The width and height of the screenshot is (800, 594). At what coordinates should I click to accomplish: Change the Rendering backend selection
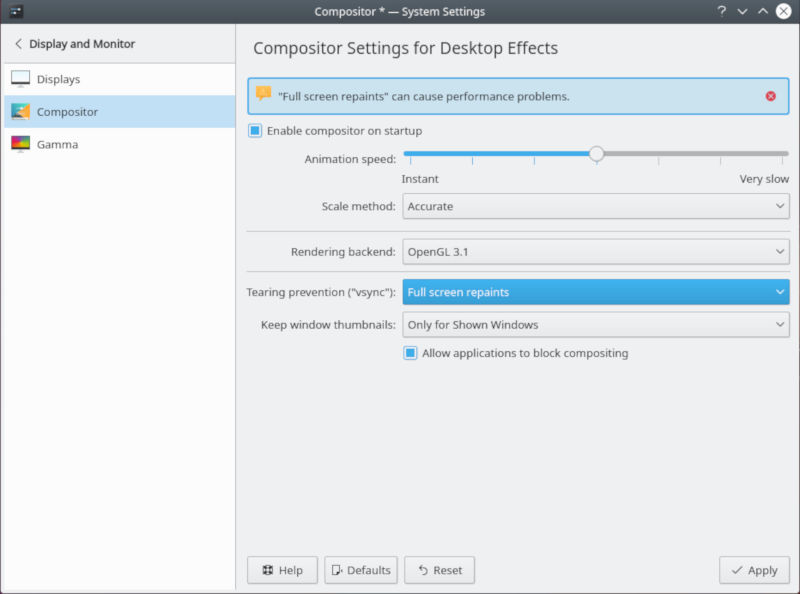click(596, 251)
